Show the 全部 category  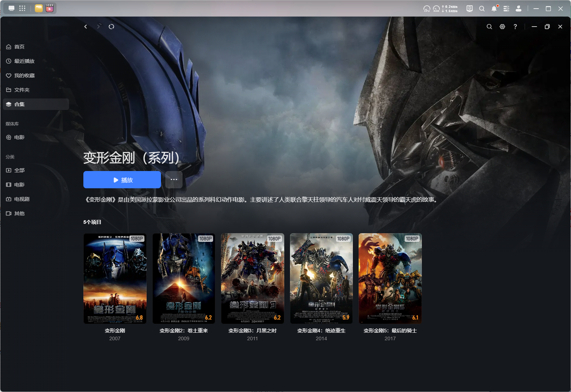tap(36, 170)
